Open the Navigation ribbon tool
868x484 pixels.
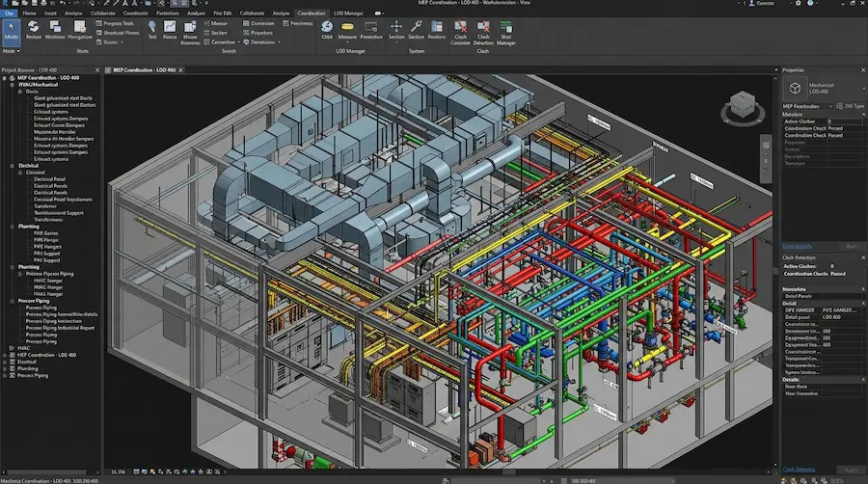click(x=80, y=31)
